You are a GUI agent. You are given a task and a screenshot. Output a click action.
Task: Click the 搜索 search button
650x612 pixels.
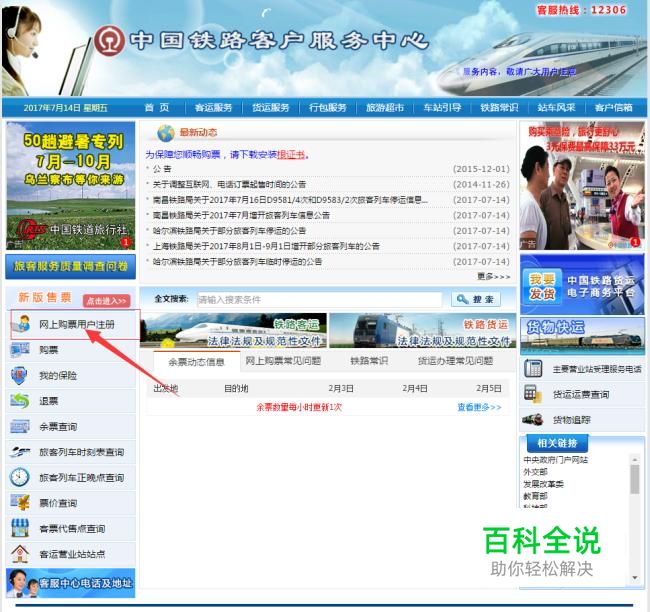(476, 299)
